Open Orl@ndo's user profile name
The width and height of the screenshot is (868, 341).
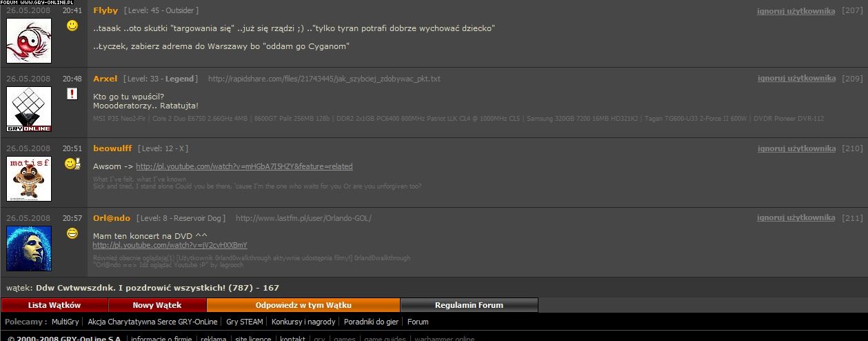click(x=112, y=218)
